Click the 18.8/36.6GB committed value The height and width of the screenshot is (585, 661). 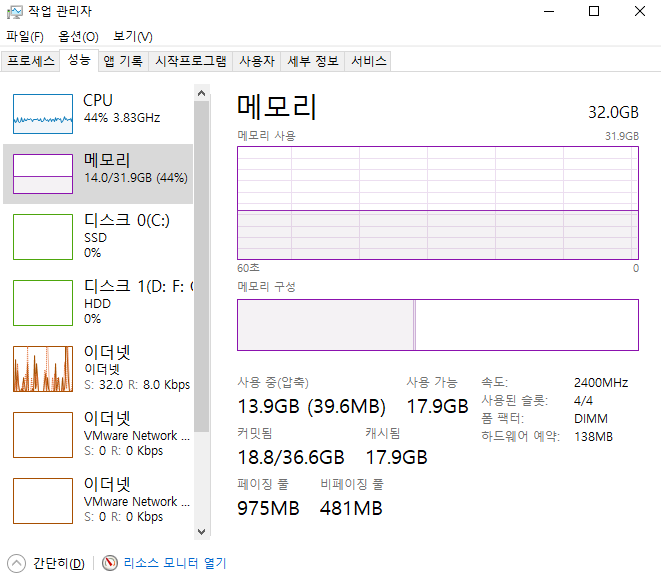click(291, 458)
